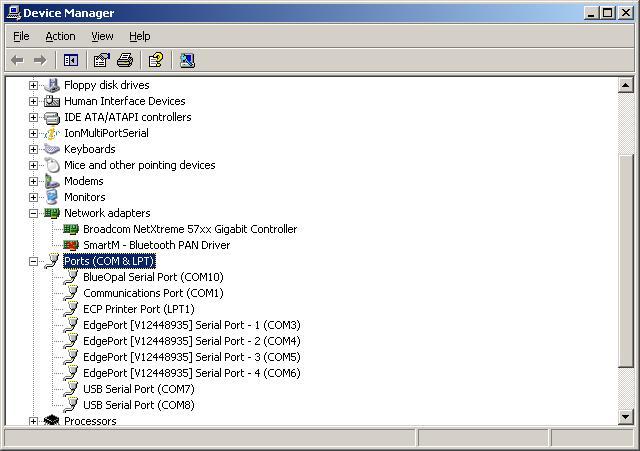The height and width of the screenshot is (451, 640).
Task: Collapse the Ports (COM & LPT) node
Action: (33, 262)
